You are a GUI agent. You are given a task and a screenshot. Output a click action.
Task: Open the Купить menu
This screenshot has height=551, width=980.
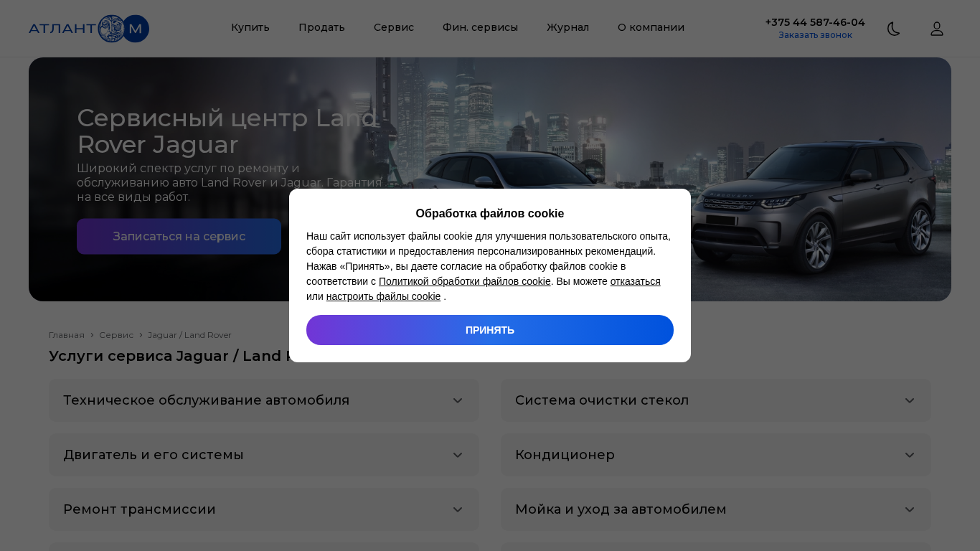[250, 27]
